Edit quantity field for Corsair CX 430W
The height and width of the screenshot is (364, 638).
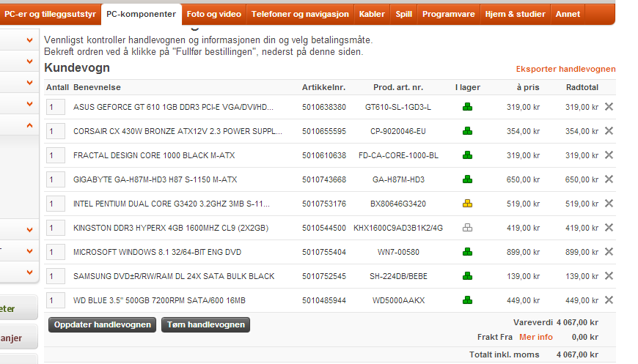56,131
